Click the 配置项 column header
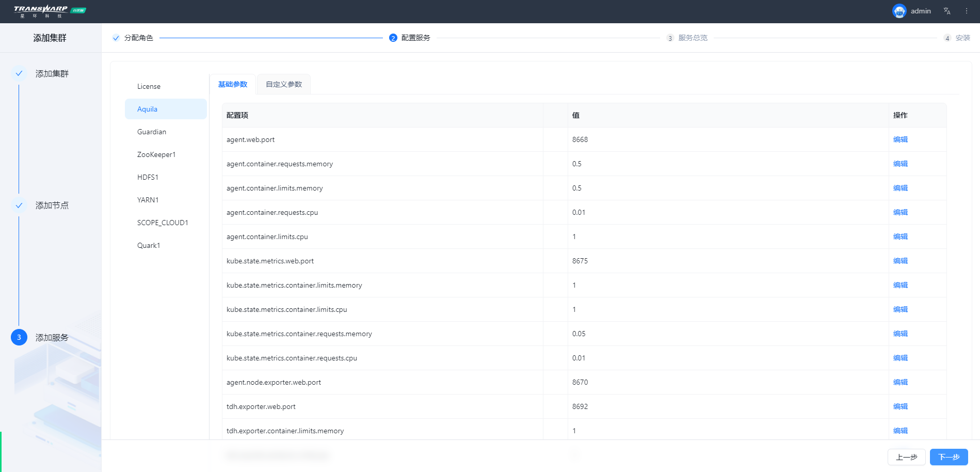 (x=237, y=115)
